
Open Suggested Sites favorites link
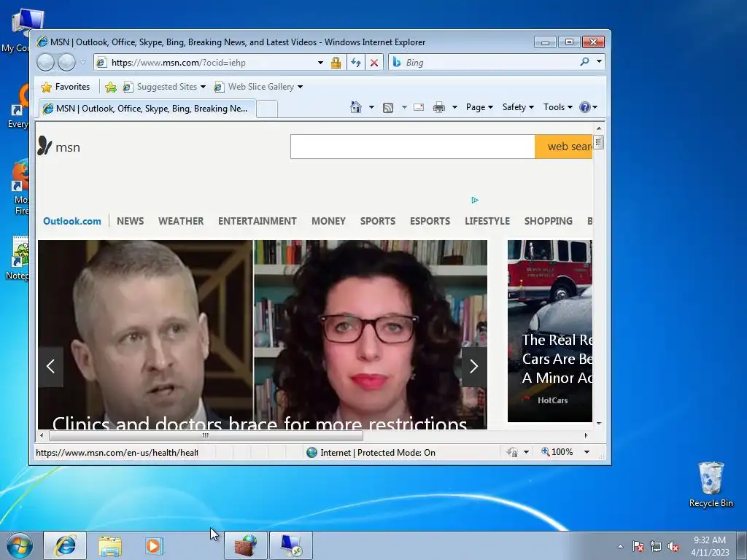click(x=163, y=87)
